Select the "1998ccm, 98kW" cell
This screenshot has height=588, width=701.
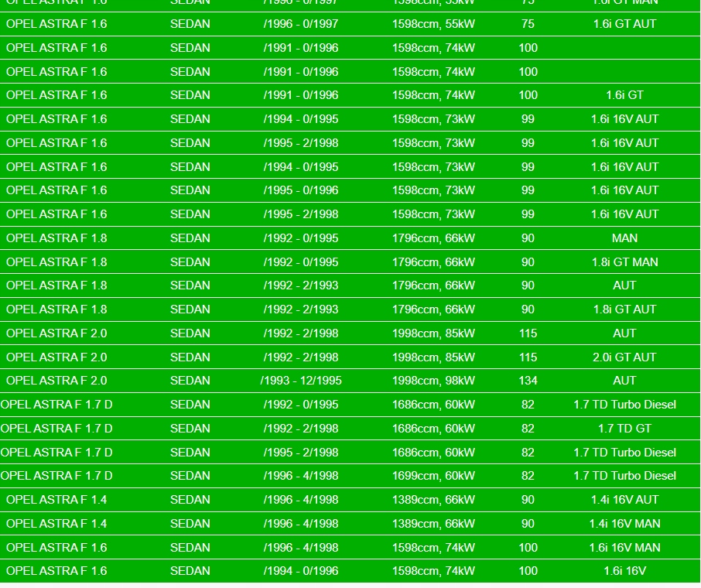pos(433,381)
